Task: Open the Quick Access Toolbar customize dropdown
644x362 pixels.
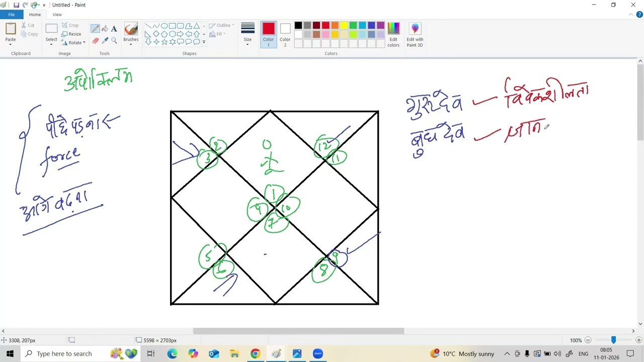Action: point(44,5)
